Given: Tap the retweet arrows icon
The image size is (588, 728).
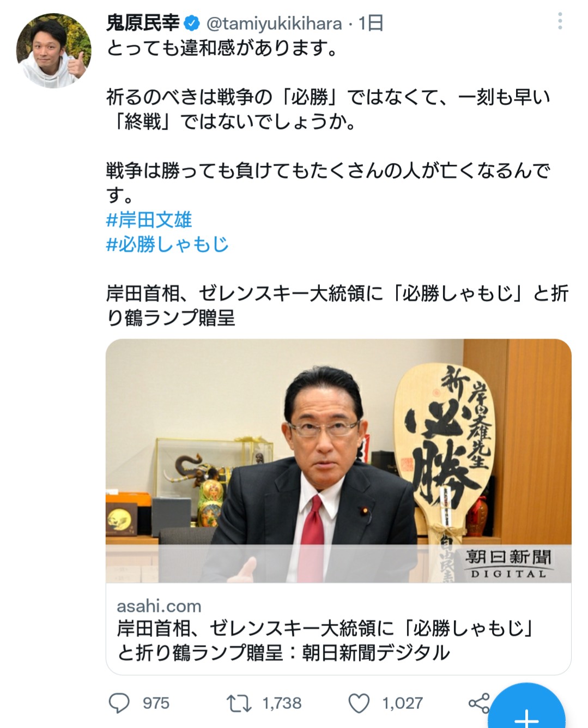Looking at the screenshot, I should click(239, 703).
